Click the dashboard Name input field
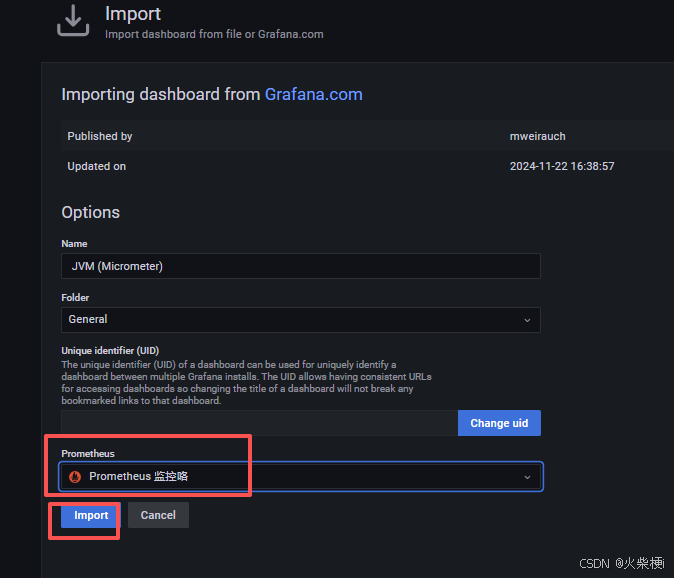Screen dimensions: 674x578 [301, 266]
